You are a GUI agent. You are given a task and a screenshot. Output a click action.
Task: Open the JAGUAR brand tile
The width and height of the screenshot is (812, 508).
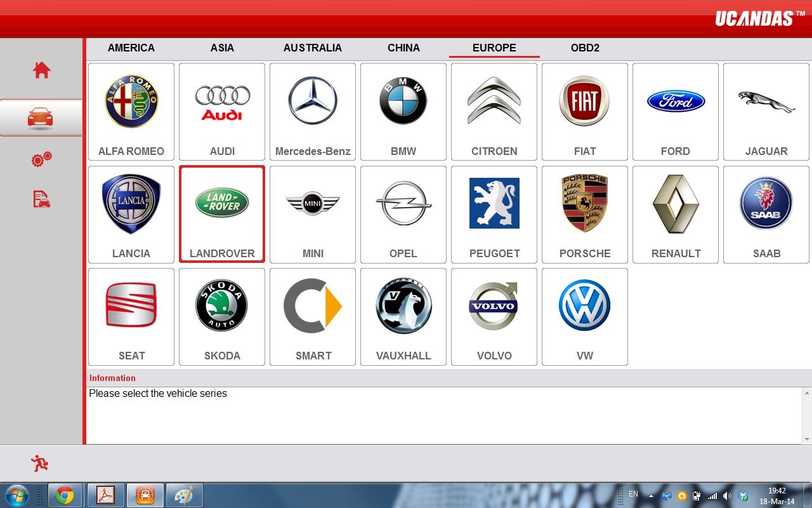click(766, 112)
